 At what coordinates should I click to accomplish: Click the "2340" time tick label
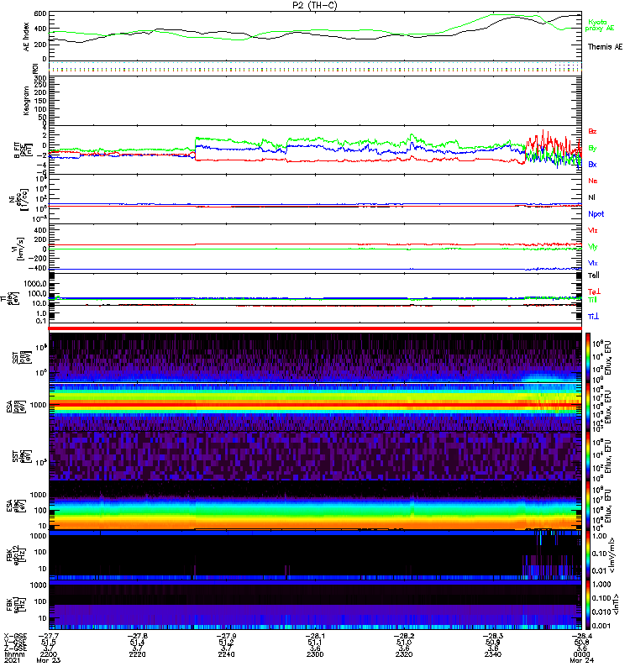pos(492,654)
